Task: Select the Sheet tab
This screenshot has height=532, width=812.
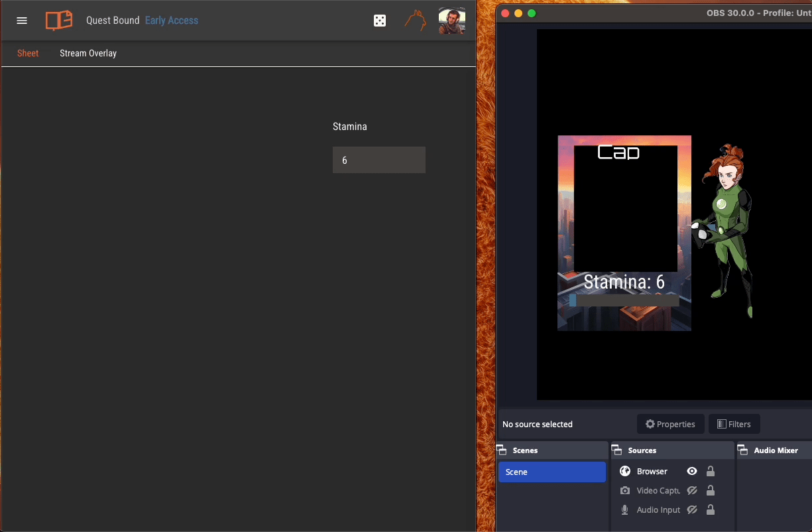Action: 27,53
